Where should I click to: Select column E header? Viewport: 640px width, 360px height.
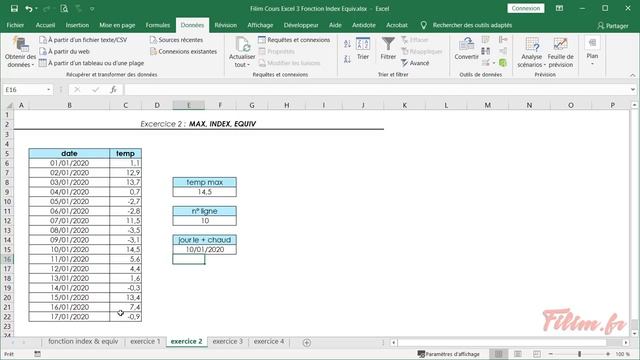189,105
